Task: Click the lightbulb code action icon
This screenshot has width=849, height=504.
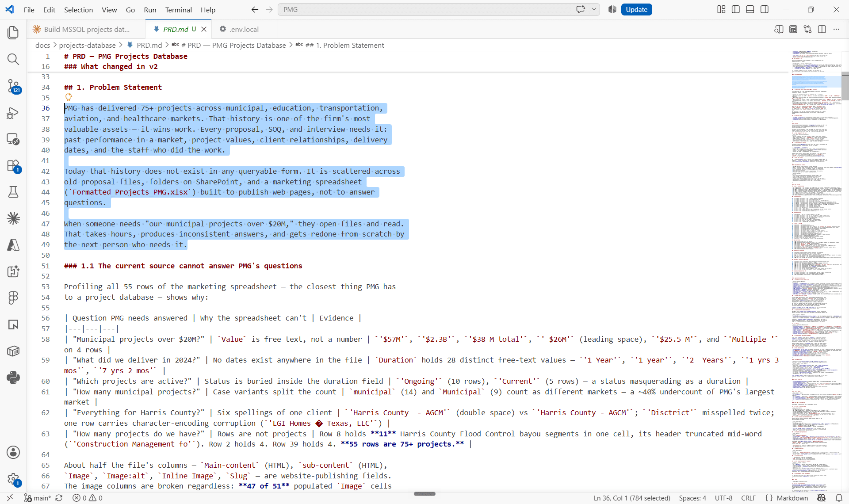Action: coord(69,97)
